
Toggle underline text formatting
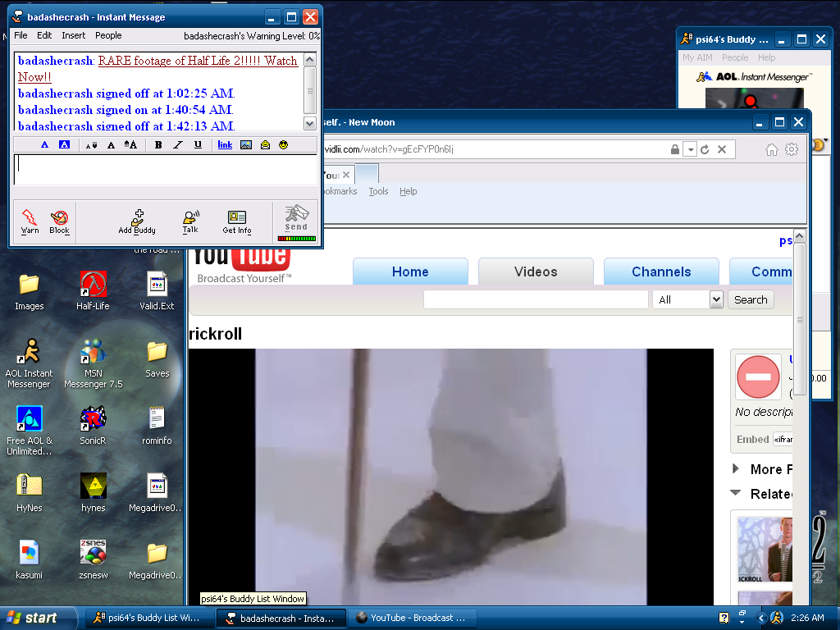coord(198,145)
